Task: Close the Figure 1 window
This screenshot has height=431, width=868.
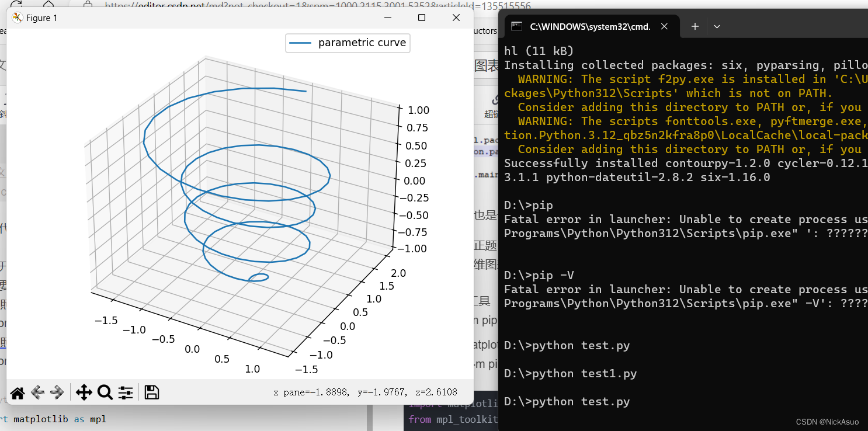Action: coord(457,18)
